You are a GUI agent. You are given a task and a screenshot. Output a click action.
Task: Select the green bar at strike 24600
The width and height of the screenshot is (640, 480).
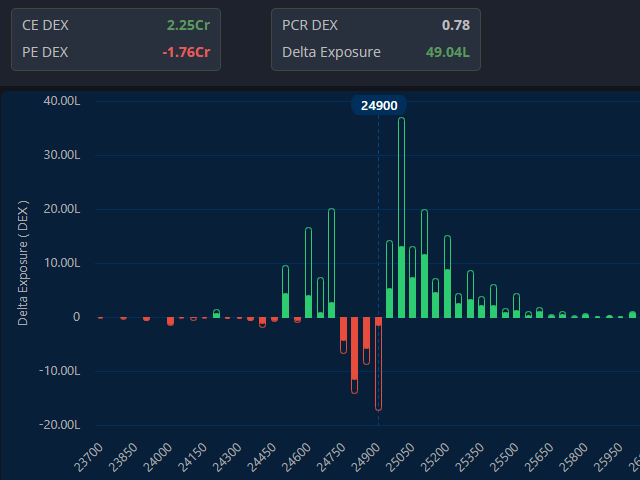tap(308, 275)
